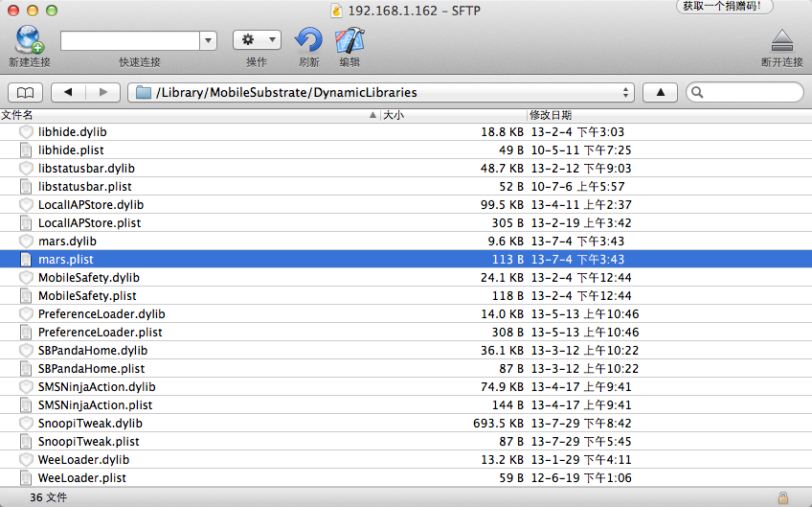Navigate forward with right arrow
This screenshot has height=507, width=812.
103,93
